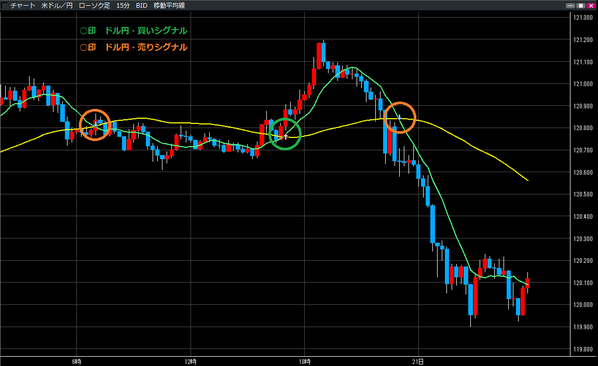Select the 米ドル/円 currency pair label
The width and height of the screenshot is (598, 366).
(x=57, y=6)
